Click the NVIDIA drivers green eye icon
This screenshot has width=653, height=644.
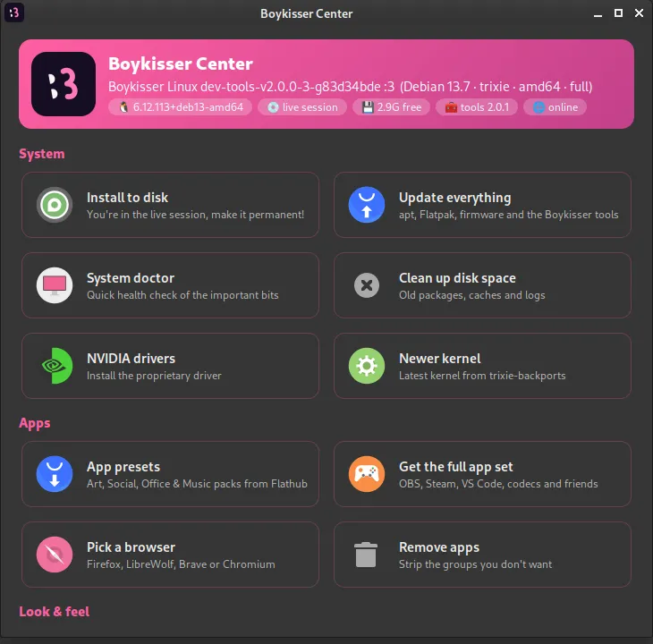[x=57, y=366]
